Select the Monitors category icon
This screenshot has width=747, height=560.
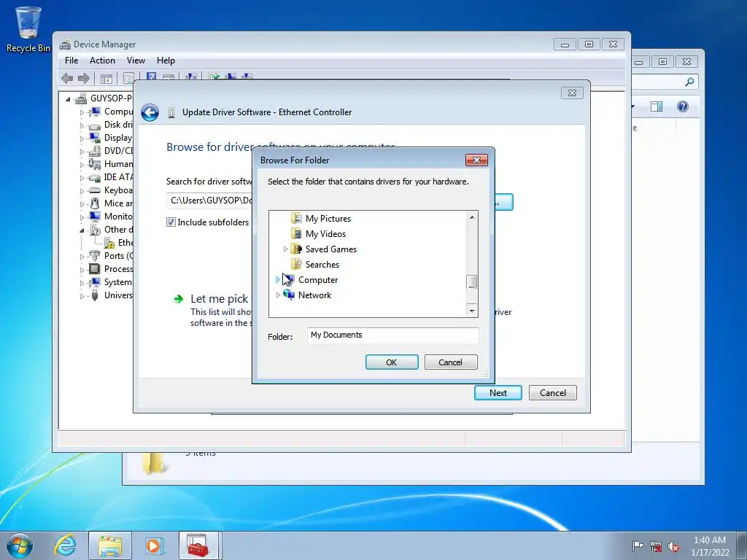(x=95, y=217)
